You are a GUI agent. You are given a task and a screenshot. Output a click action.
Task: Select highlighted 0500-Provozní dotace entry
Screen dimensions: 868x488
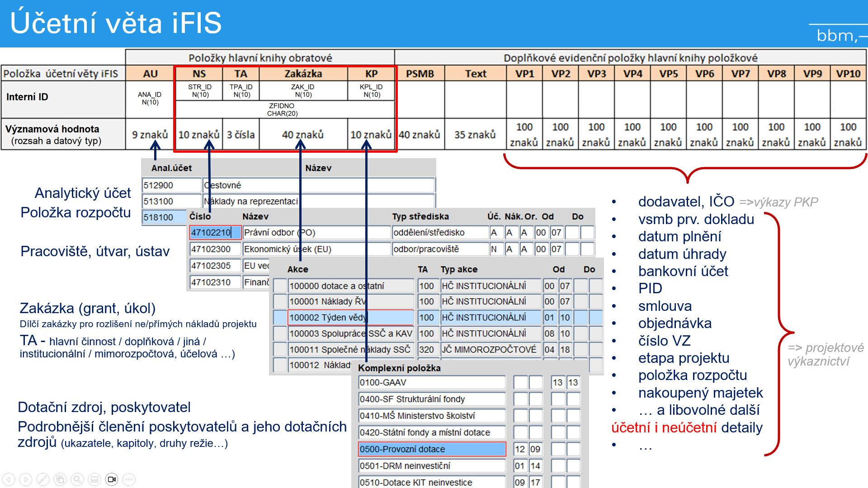click(x=432, y=449)
